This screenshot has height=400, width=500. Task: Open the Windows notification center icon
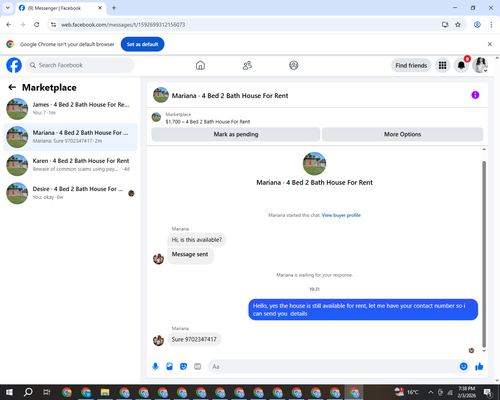(488, 392)
